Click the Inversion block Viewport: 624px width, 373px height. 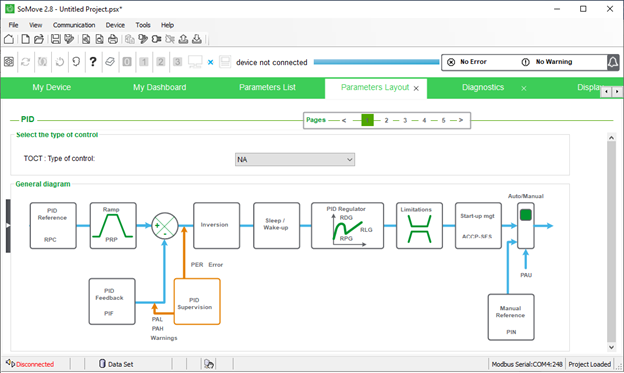point(216,226)
